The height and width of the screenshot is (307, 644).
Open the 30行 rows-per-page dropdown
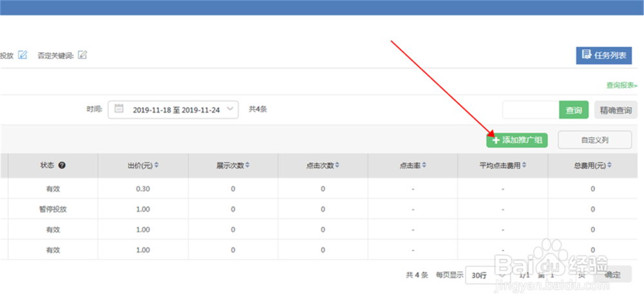point(488,275)
